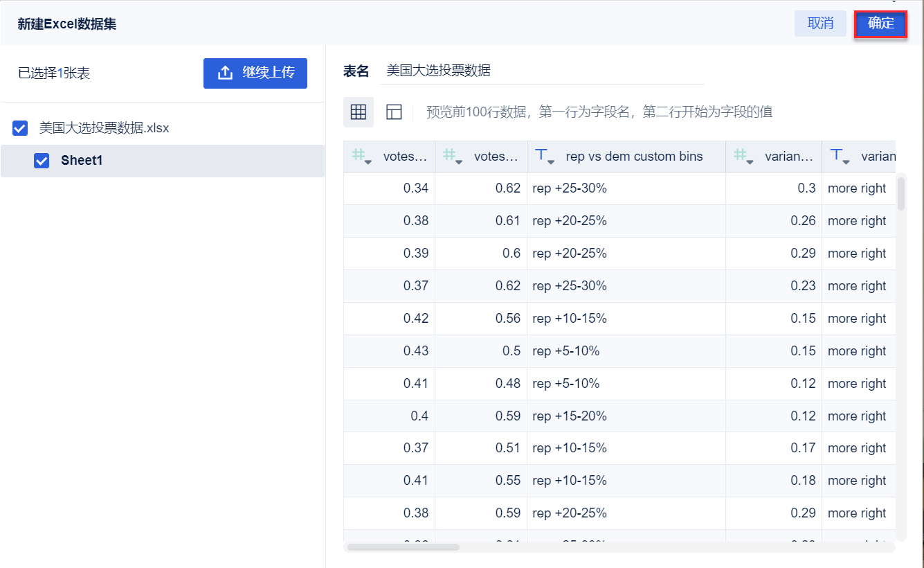Edit the 表名 table name field
This screenshot has width=924, height=568.
tap(541, 71)
